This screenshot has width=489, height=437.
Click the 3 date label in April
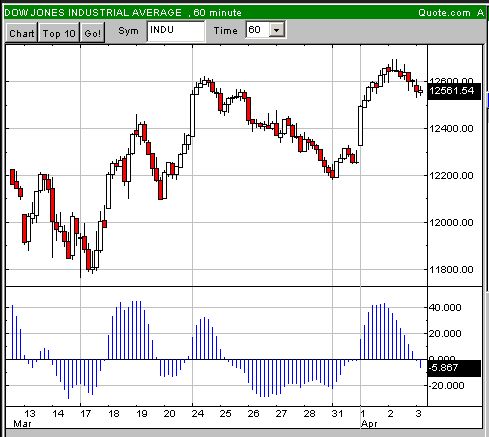418,414
